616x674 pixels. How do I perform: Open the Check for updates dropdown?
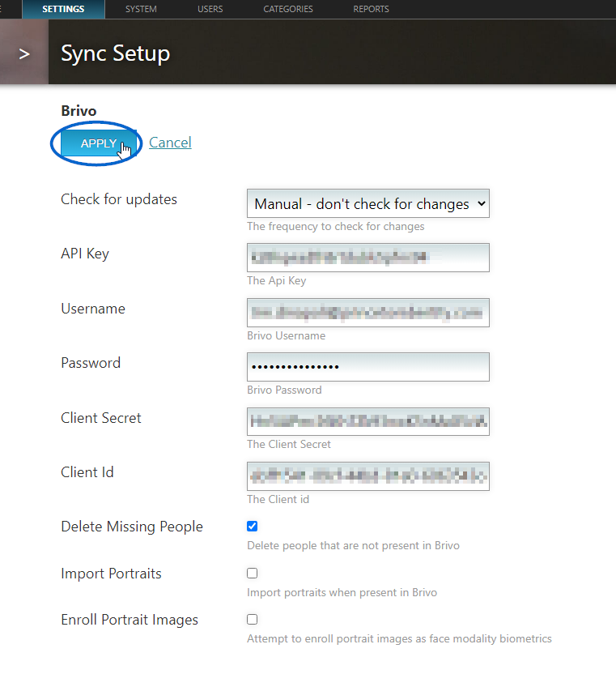368,203
